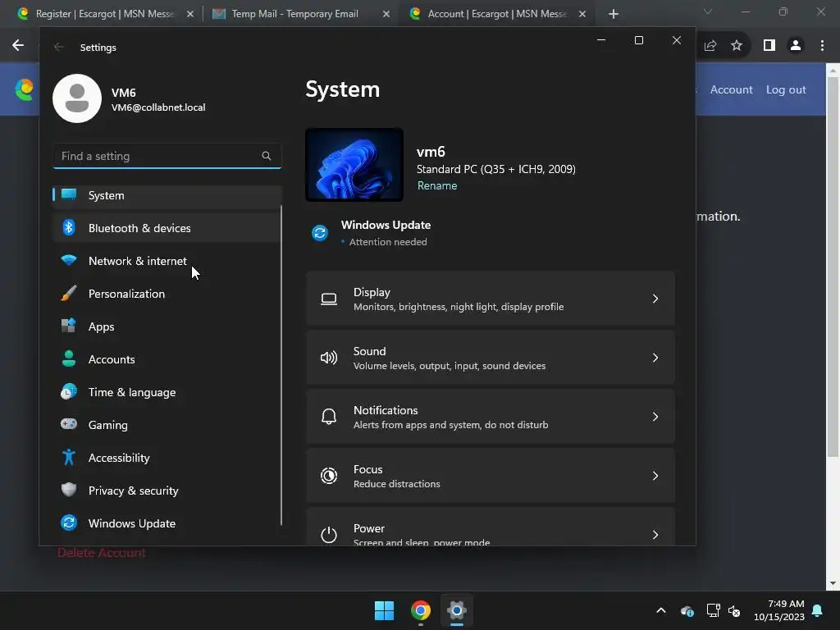Click the browser page vertical scrollbar
Screen dimensions: 840x630
coord(833,268)
